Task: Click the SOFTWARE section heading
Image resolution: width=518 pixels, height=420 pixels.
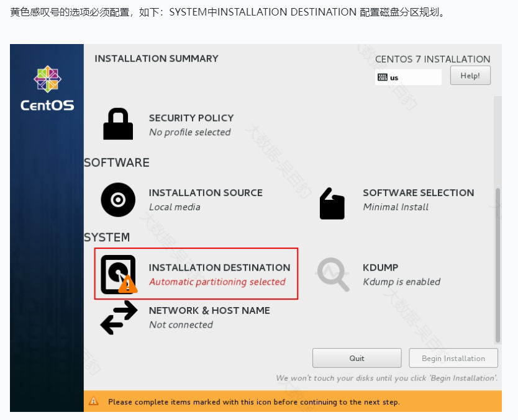Action: point(117,163)
